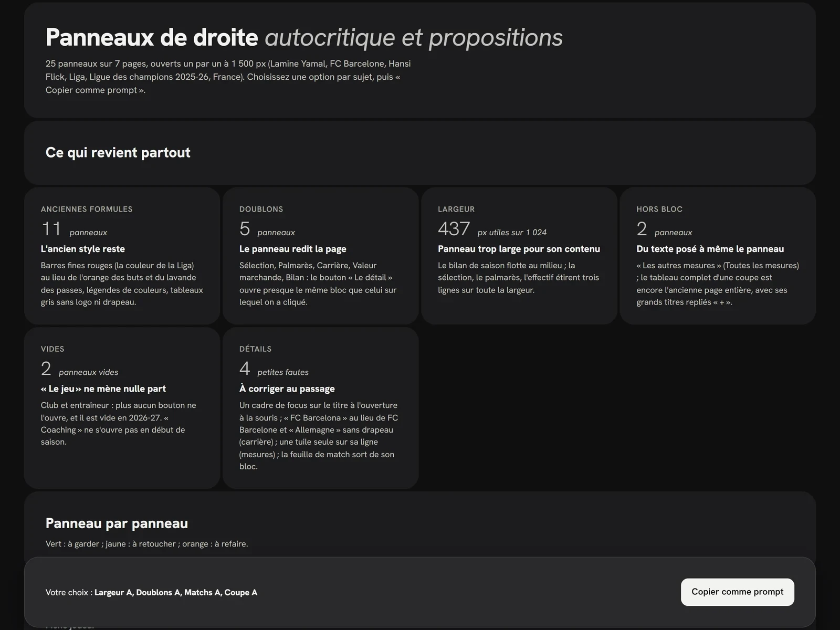This screenshot has height=630, width=840.
Task: Click the "Ce qui revient partout" heading
Action: (x=118, y=152)
